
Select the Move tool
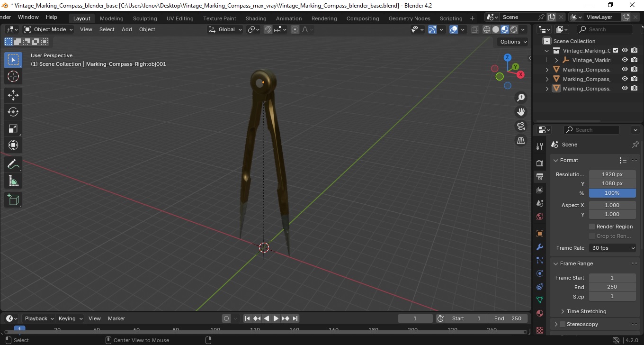(x=13, y=95)
